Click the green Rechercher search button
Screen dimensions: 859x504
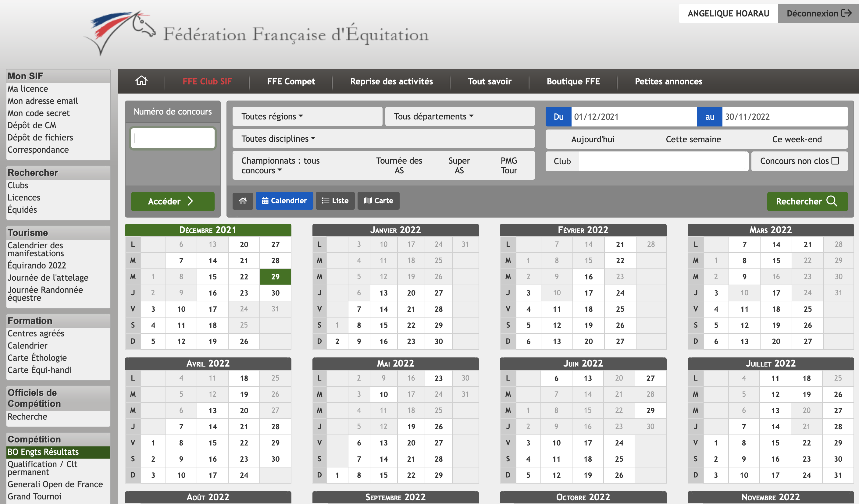[807, 201]
